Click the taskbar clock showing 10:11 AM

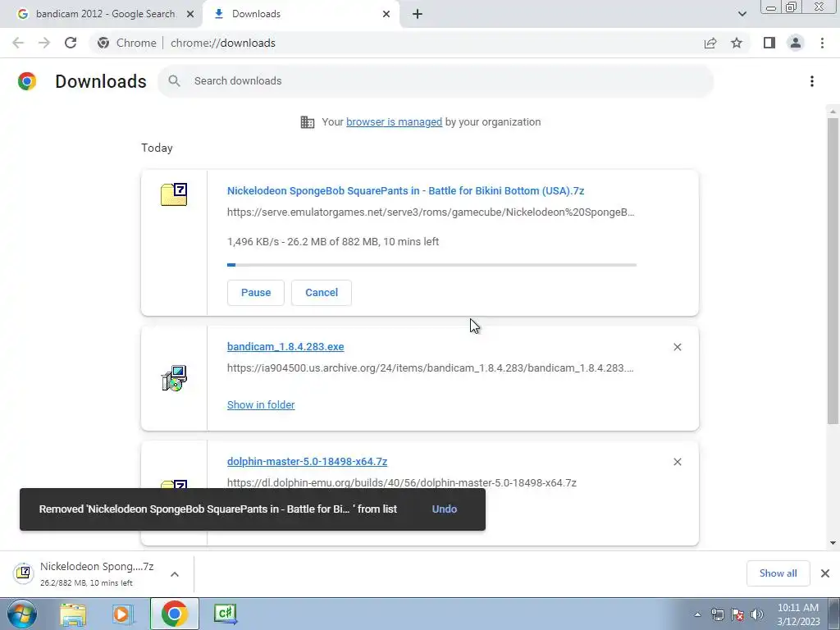[798, 614]
